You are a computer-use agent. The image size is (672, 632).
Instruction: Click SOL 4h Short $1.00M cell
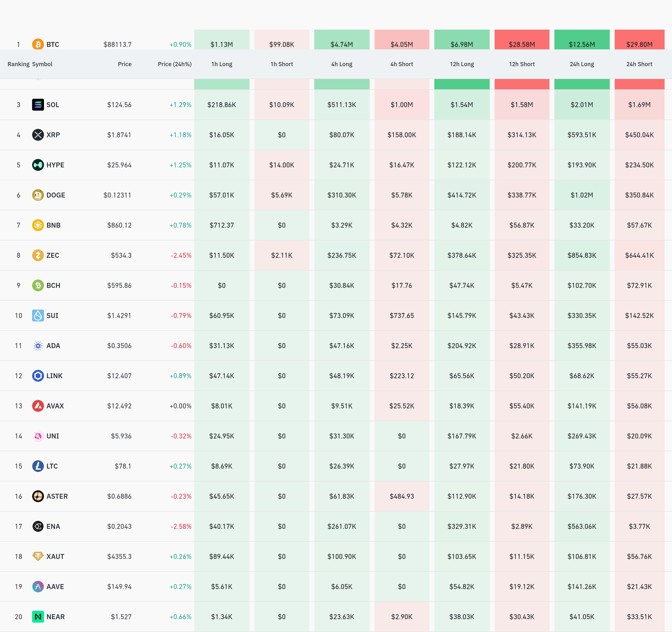pos(401,105)
